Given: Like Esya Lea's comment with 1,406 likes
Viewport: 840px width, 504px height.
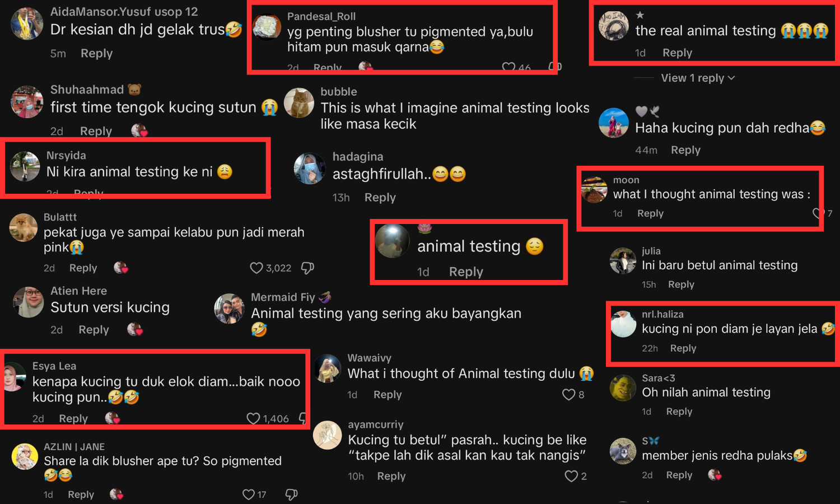Looking at the screenshot, I should click(253, 418).
